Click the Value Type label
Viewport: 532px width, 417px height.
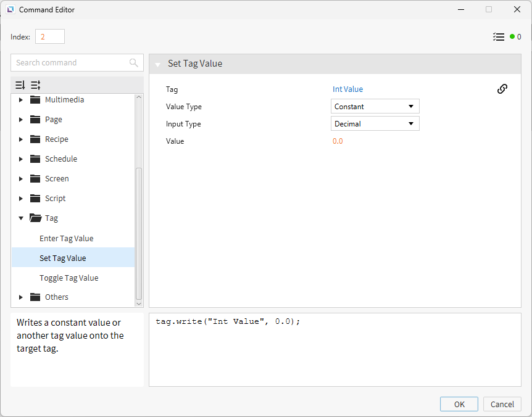pos(183,107)
